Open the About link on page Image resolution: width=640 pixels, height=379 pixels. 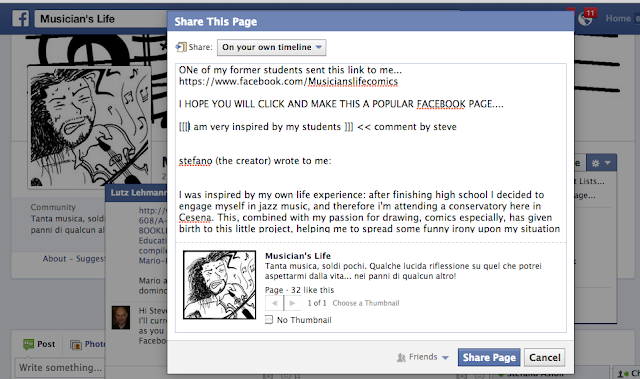point(54,259)
